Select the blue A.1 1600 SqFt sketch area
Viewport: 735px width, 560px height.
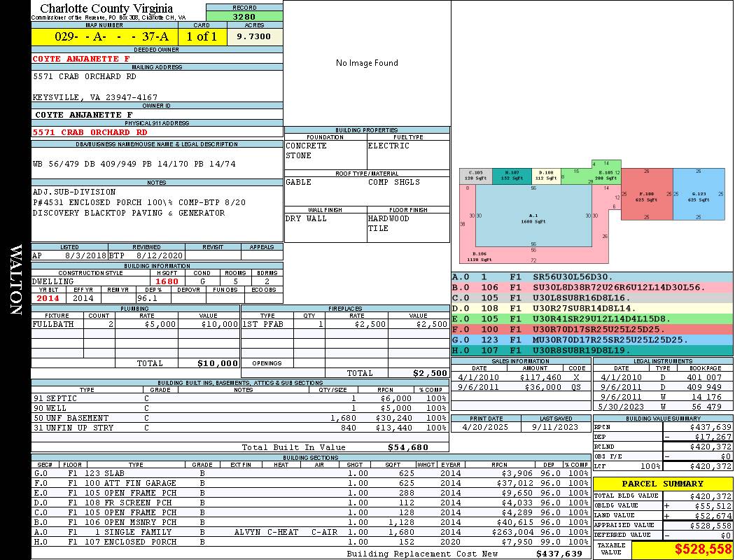pos(533,216)
